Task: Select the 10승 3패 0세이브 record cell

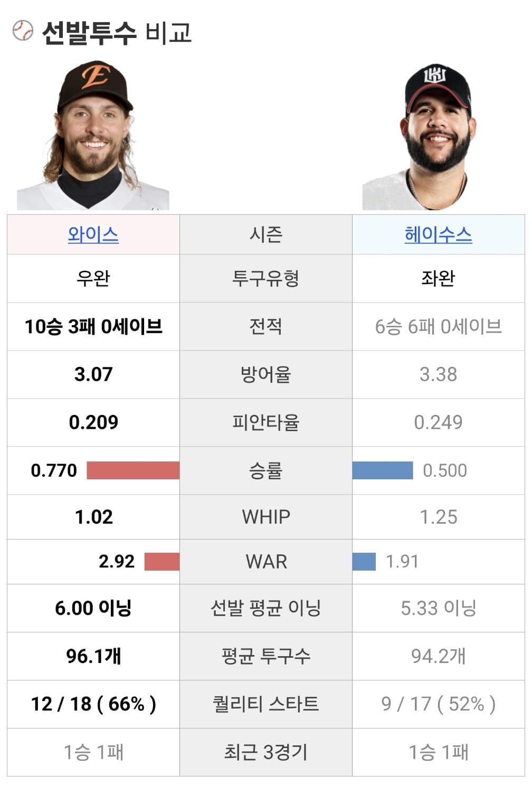Action: coord(93,326)
